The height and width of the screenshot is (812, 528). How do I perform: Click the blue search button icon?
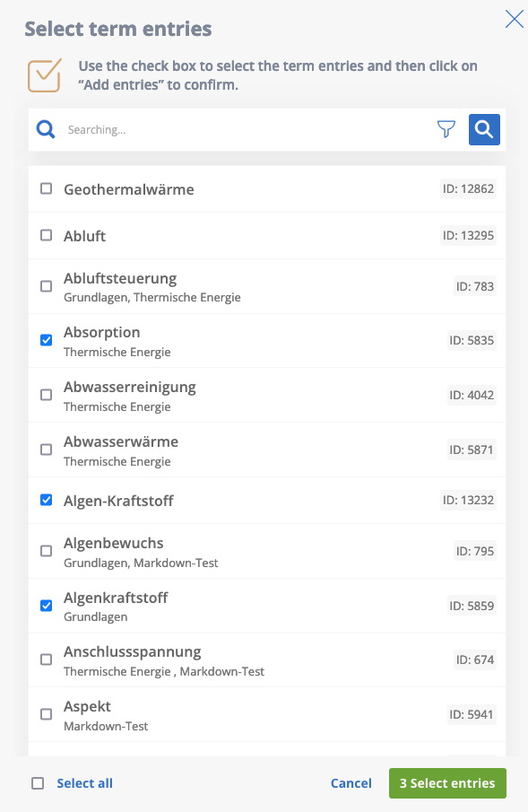[x=484, y=129]
